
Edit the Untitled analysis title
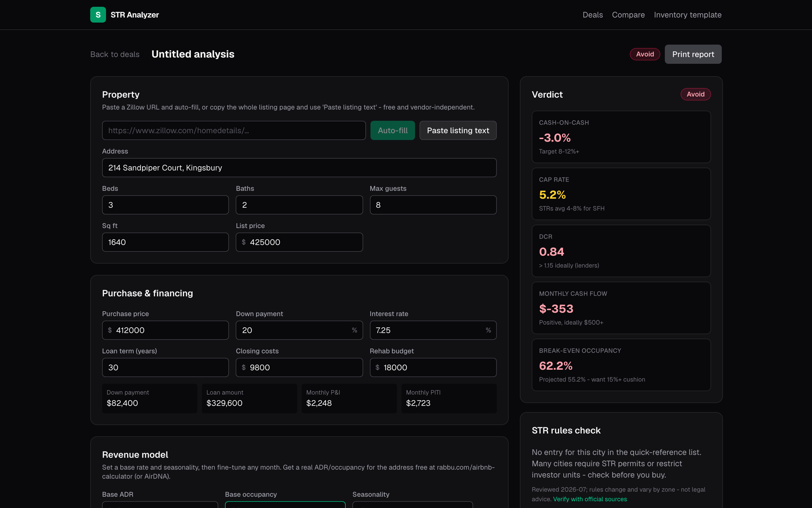coord(193,54)
